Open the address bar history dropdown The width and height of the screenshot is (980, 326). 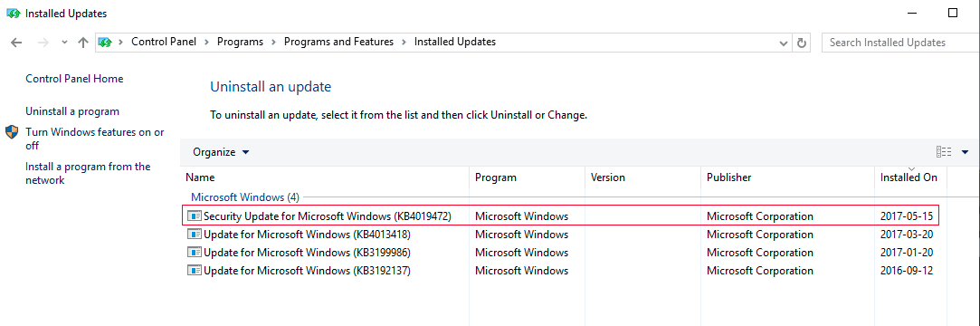[x=784, y=43]
